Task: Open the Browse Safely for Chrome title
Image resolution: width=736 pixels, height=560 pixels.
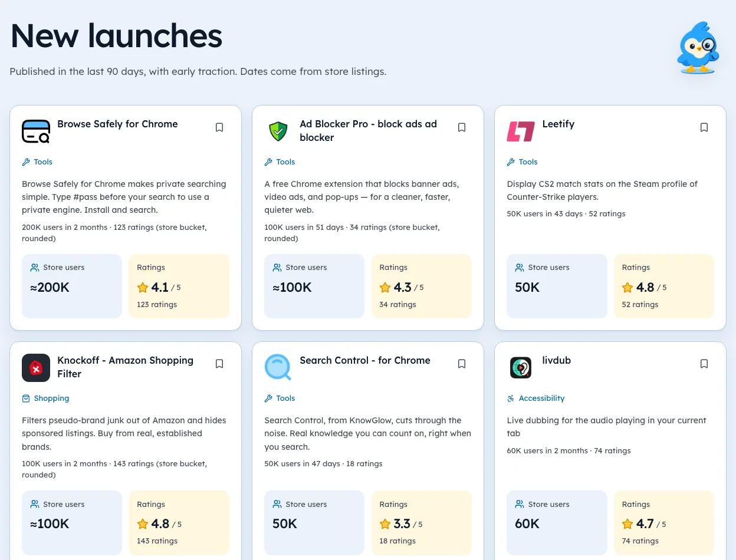Action: (117, 124)
